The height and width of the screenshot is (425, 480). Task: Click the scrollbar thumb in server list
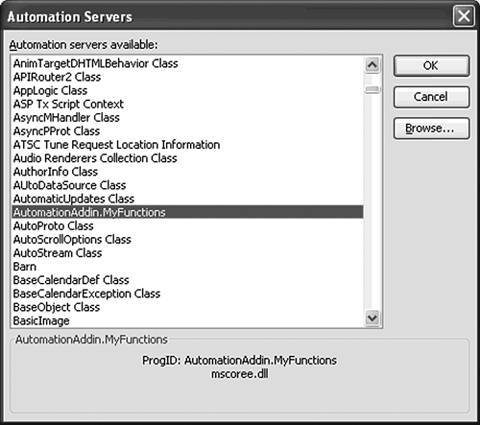click(x=372, y=89)
